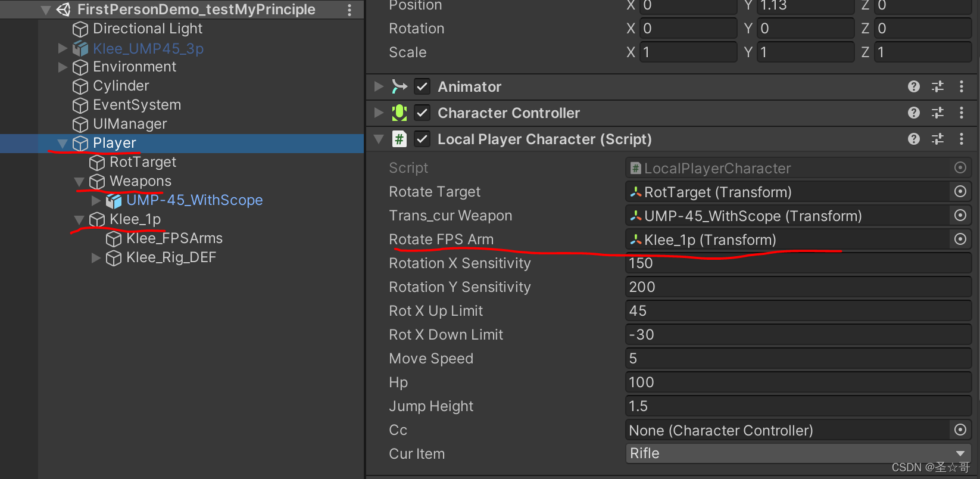Select UIManager in the hierarchy

pyautogui.click(x=130, y=124)
